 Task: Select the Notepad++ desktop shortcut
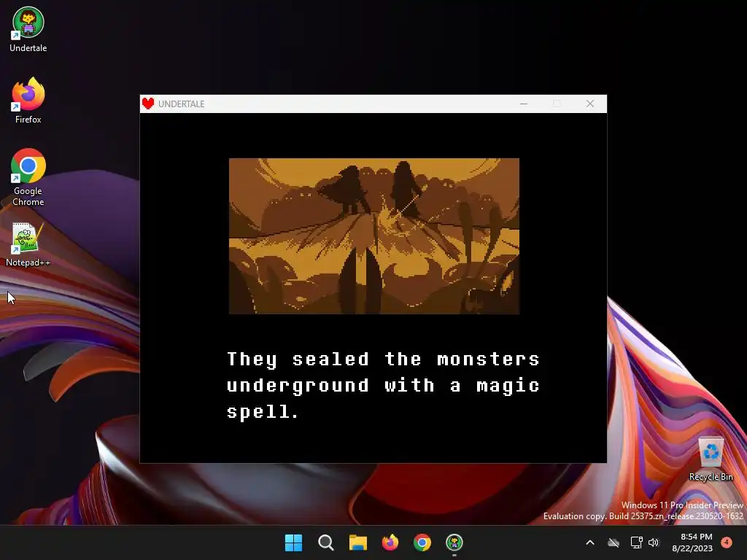[28, 244]
